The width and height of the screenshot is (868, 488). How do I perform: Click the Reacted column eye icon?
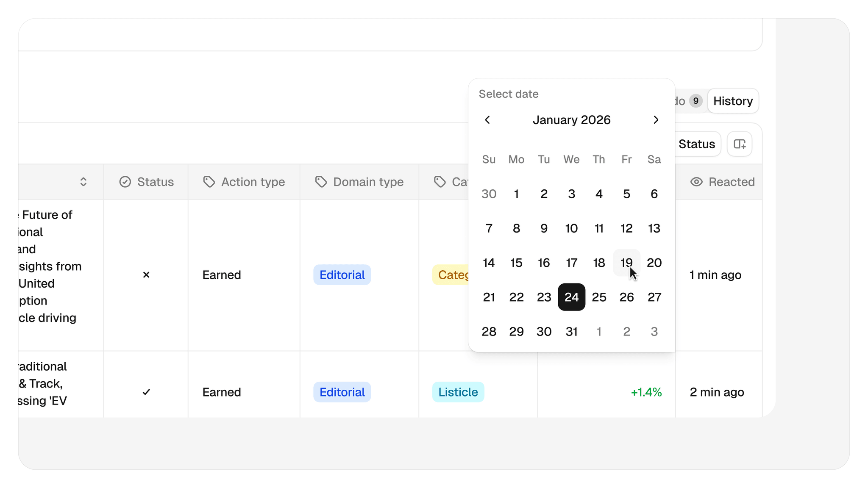[x=696, y=182]
